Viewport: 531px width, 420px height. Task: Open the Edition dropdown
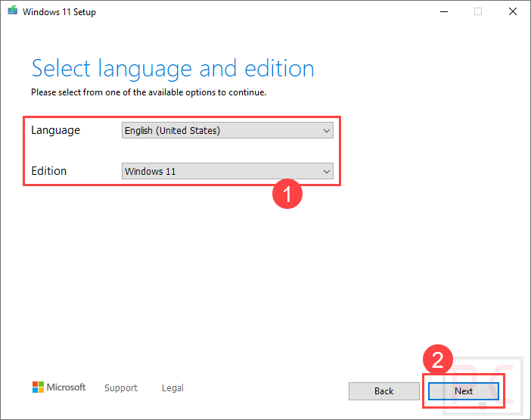pyautogui.click(x=227, y=171)
